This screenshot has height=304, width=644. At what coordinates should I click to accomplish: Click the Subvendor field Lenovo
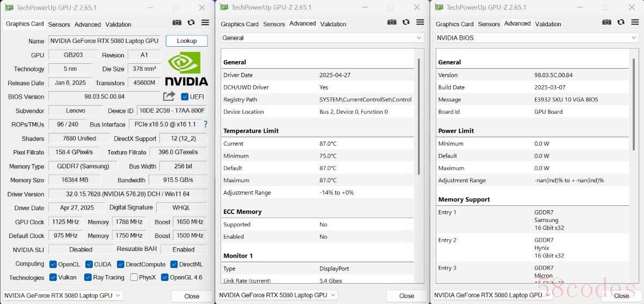coord(75,110)
